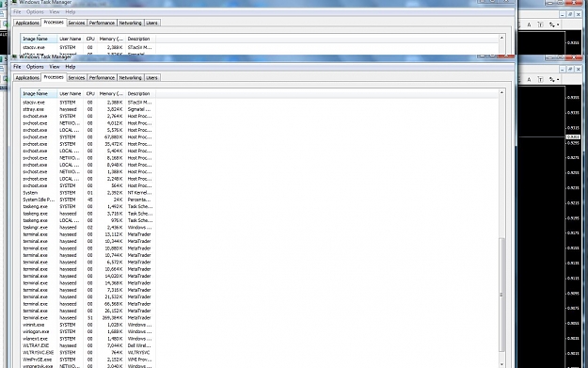This screenshot has width=588, height=368.
Task: Select terminal.exe row using 6,572 K memory
Action: tap(88, 263)
